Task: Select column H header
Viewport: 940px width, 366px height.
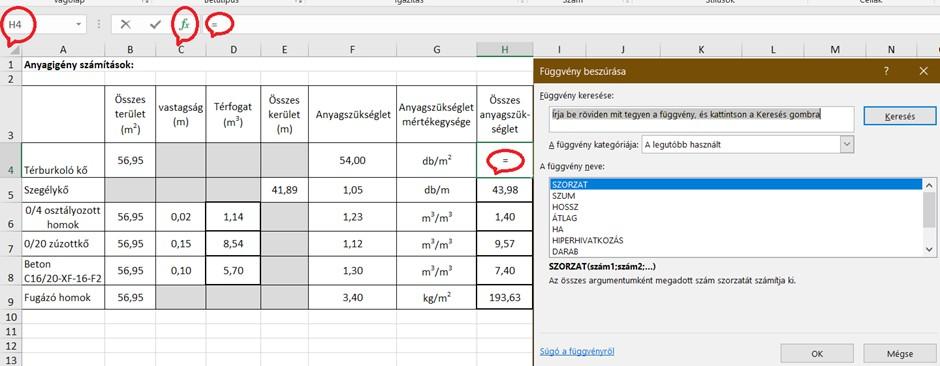Action: (505, 50)
